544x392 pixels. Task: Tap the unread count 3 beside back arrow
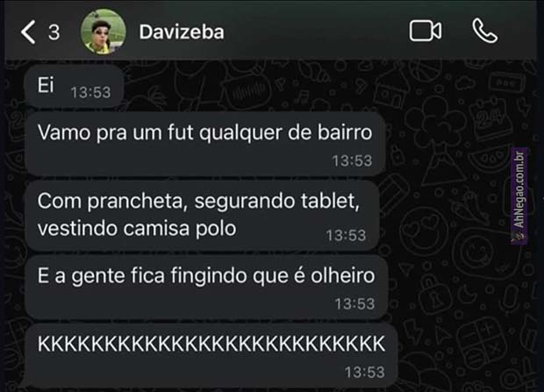click(54, 32)
